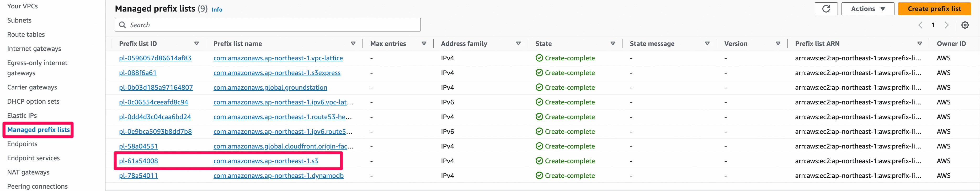Sort by Prefix list ARN column arrow
Image resolution: width=980 pixels, height=191 pixels.
point(919,44)
